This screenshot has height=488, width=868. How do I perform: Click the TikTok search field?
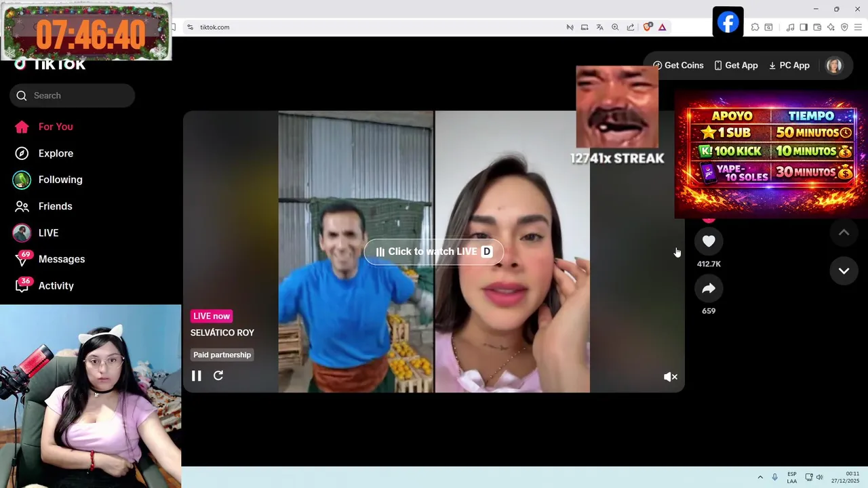73,96
